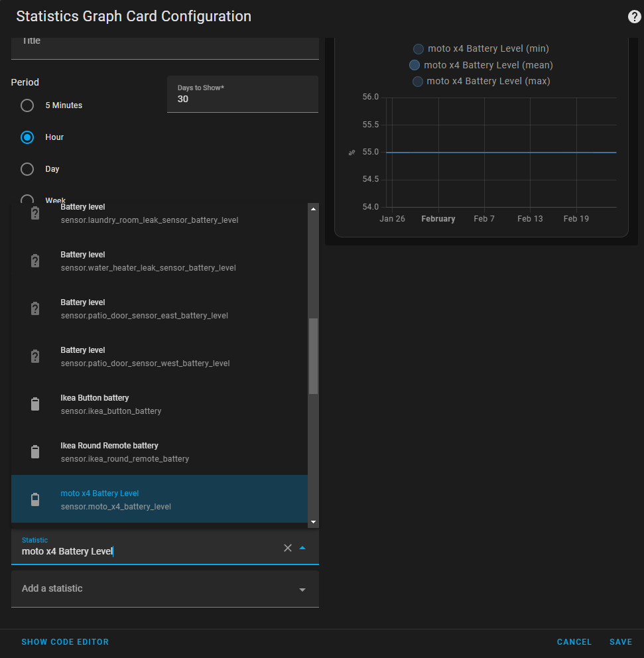Click the Feb 13 axis label
This screenshot has height=658, width=644.
pos(530,219)
